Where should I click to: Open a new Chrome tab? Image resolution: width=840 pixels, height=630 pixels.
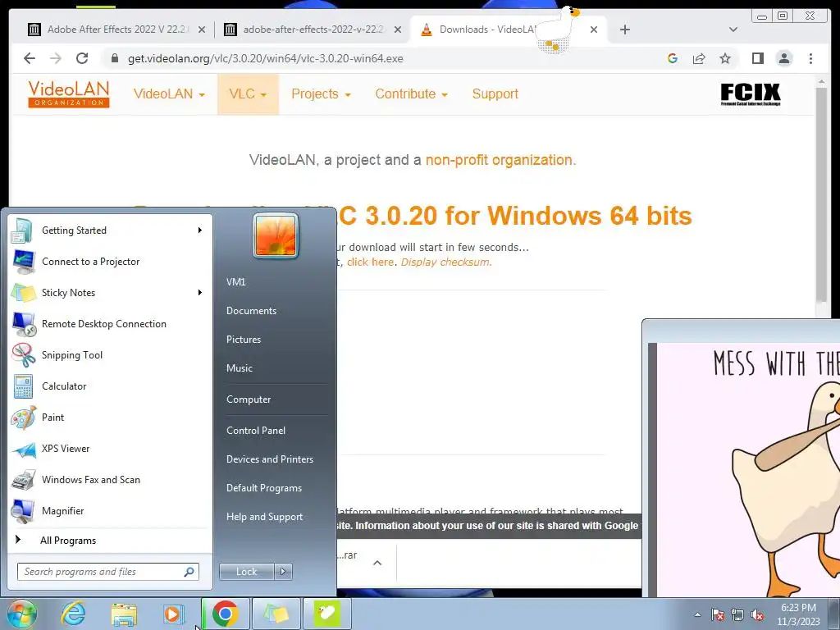point(624,30)
